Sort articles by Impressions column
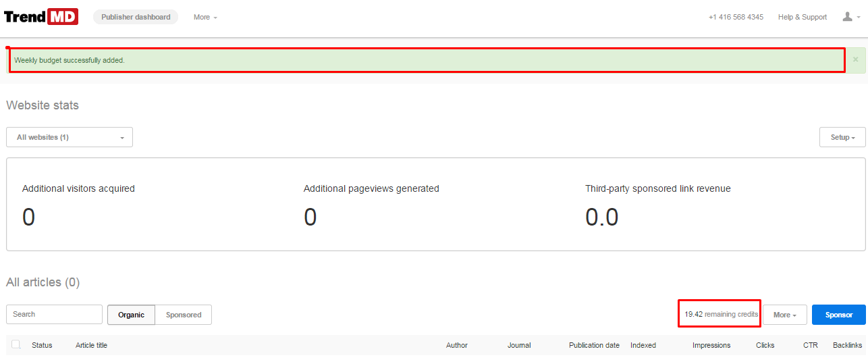This screenshot has width=868, height=364. click(x=711, y=345)
